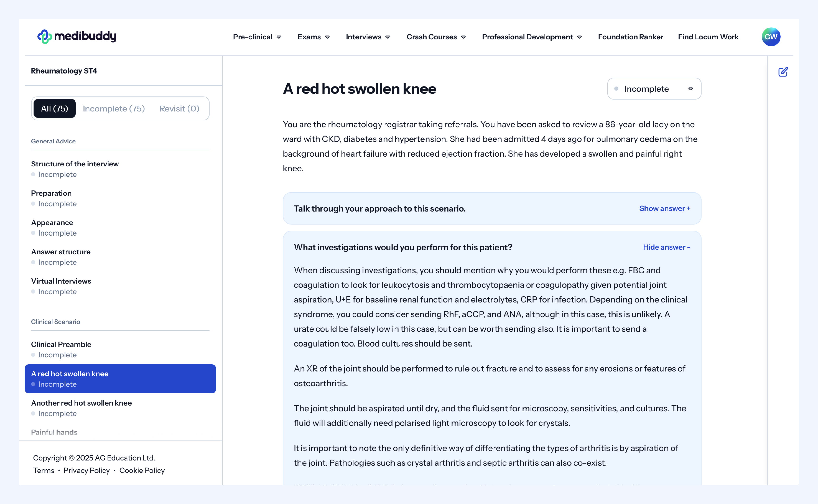This screenshot has width=818, height=504.
Task: Select the All (75) filter tab
Action: 54,108
